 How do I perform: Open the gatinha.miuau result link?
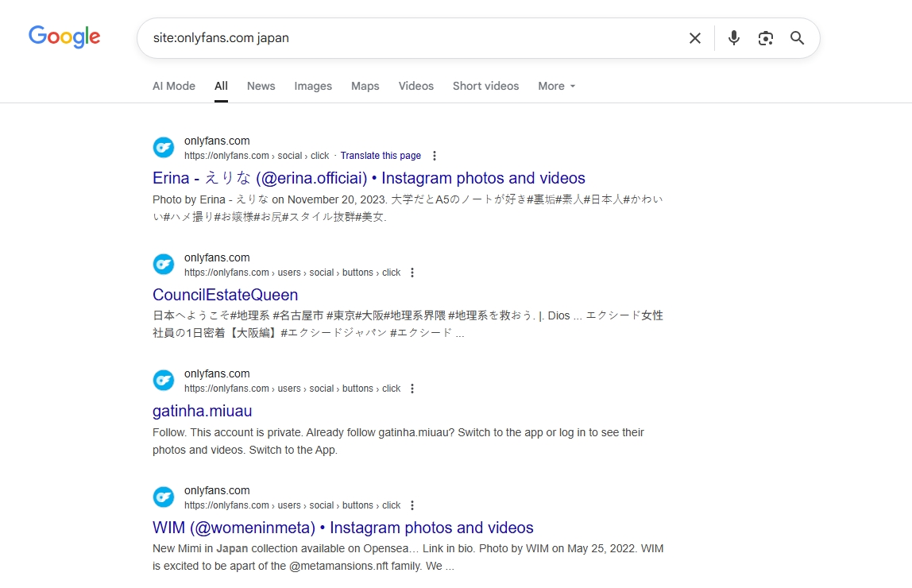click(202, 411)
